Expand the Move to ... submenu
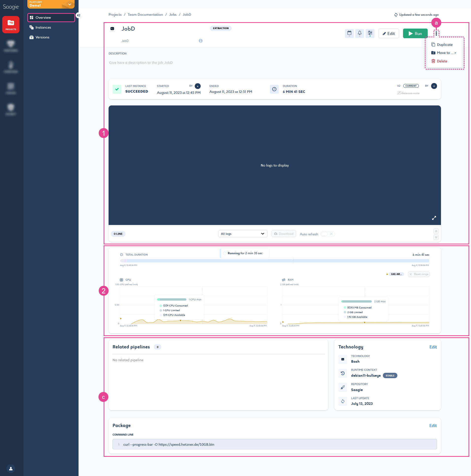Viewport: 471px width, 476px height. 444,53
